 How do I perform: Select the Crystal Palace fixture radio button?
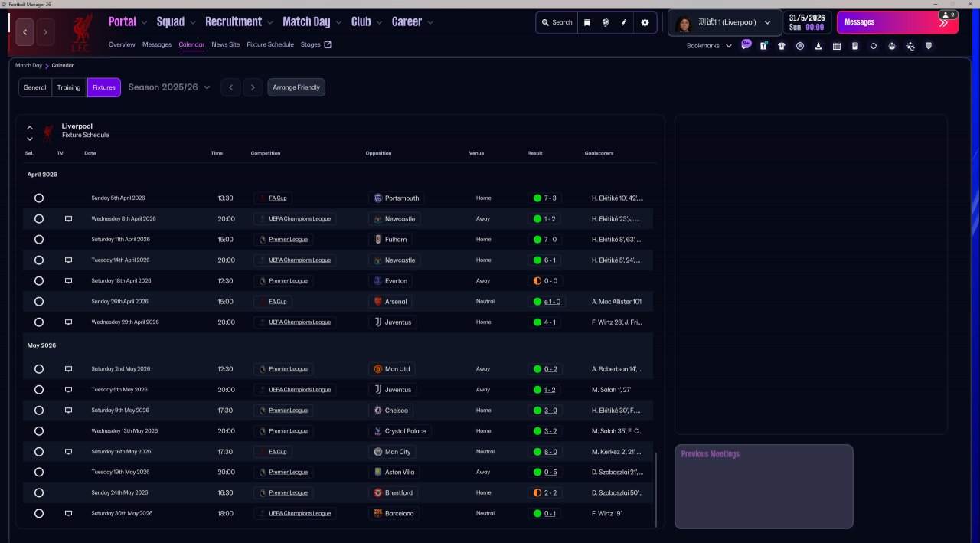(x=39, y=431)
